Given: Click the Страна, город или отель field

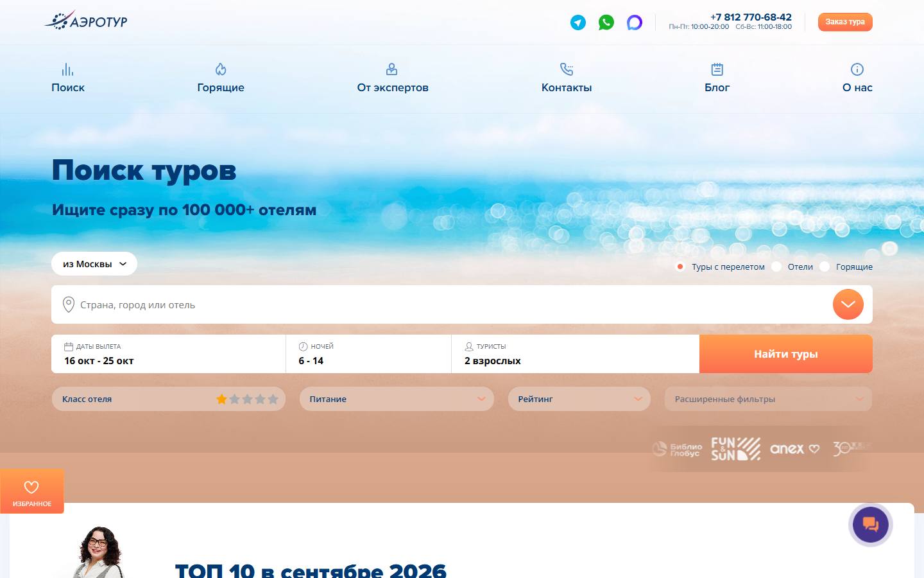Looking at the screenshot, I should tap(462, 304).
